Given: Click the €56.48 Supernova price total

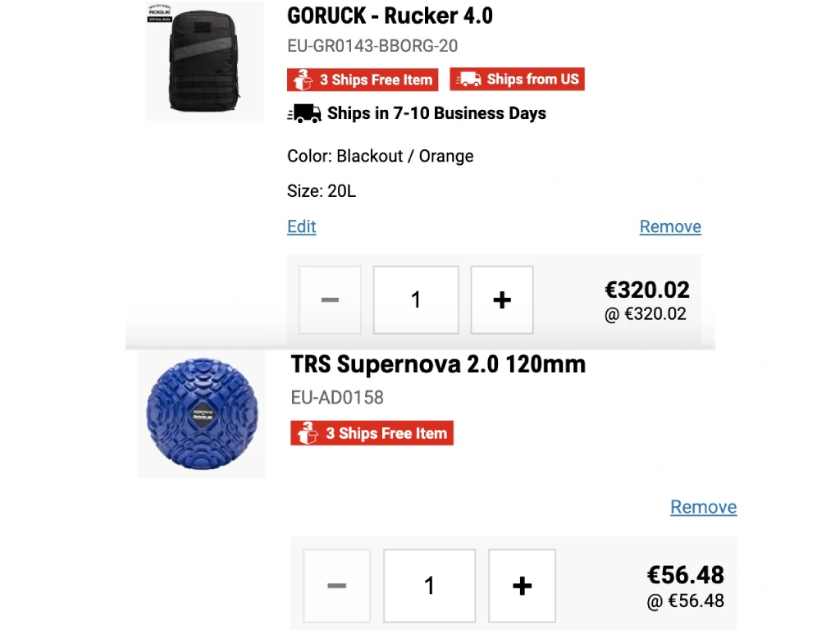Looking at the screenshot, I should (x=686, y=574).
